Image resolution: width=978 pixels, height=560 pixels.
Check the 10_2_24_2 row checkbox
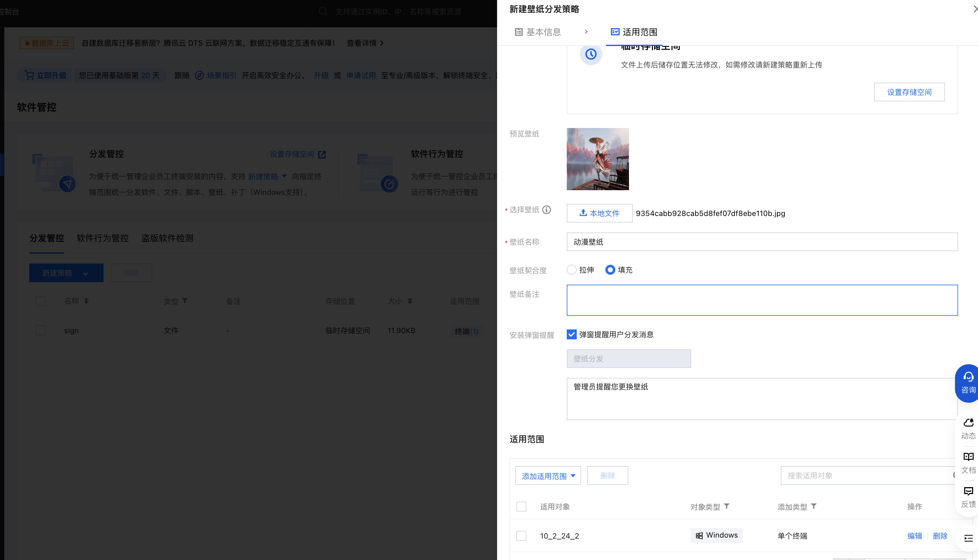pos(521,536)
